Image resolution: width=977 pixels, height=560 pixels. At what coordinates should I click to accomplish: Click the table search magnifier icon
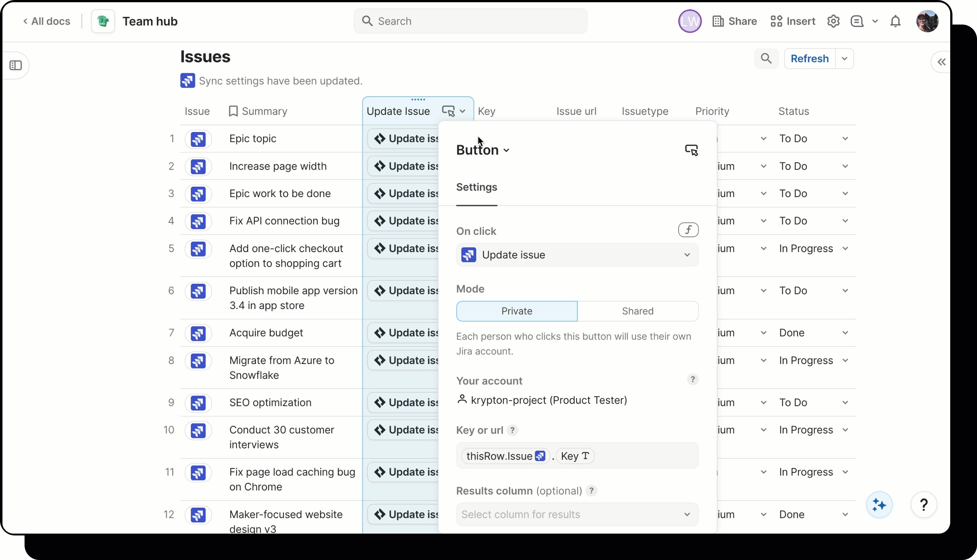766,58
